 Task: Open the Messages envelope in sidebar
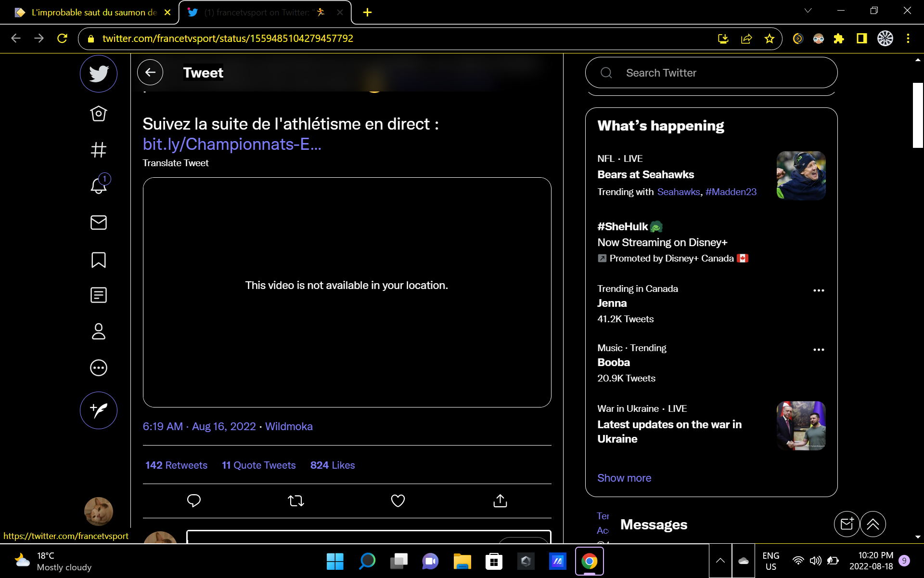(99, 223)
